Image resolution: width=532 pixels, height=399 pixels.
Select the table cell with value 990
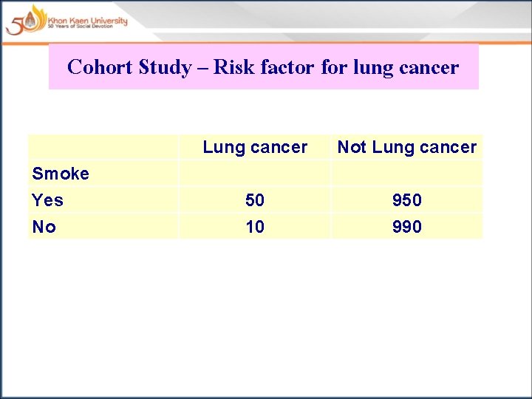tap(406, 227)
